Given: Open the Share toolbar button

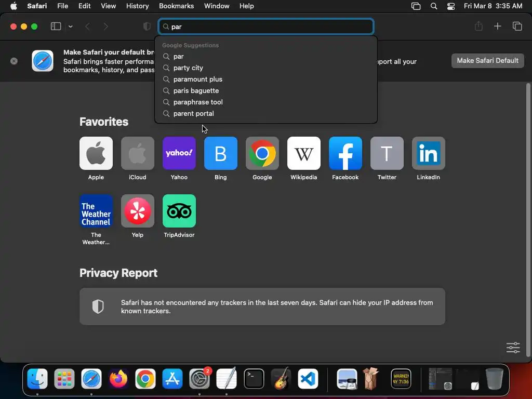Looking at the screenshot, I should coord(478,26).
